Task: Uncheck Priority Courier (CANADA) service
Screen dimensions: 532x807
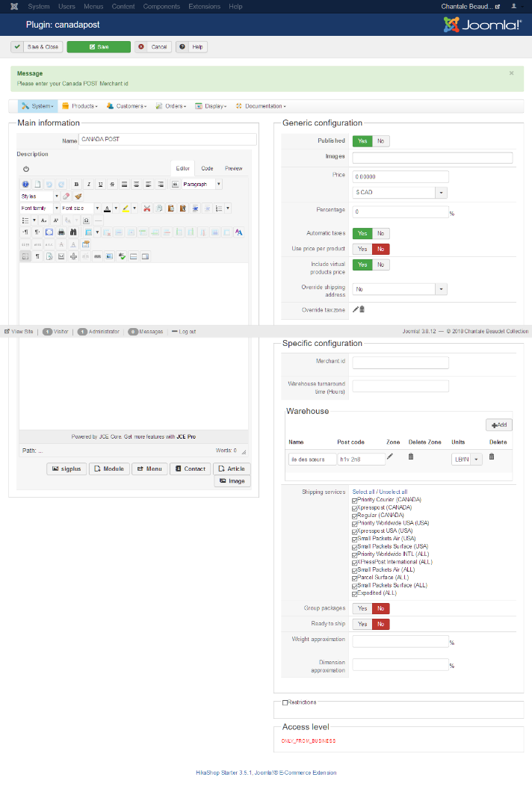Action: pos(354,500)
